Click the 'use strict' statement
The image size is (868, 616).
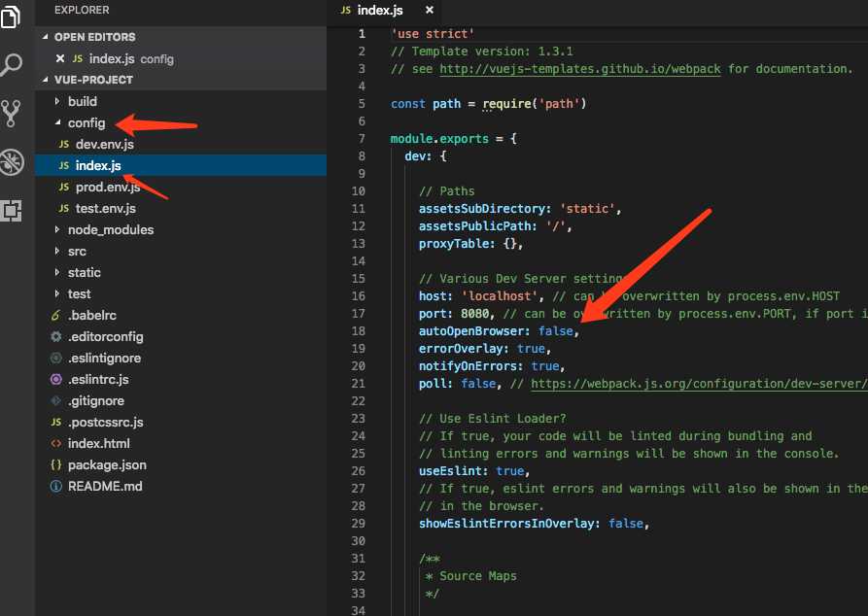(433, 34)
